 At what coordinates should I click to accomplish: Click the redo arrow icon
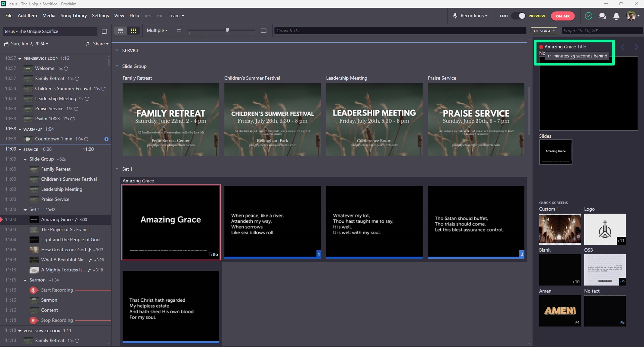pyautogui.click(x=159, y=16)
